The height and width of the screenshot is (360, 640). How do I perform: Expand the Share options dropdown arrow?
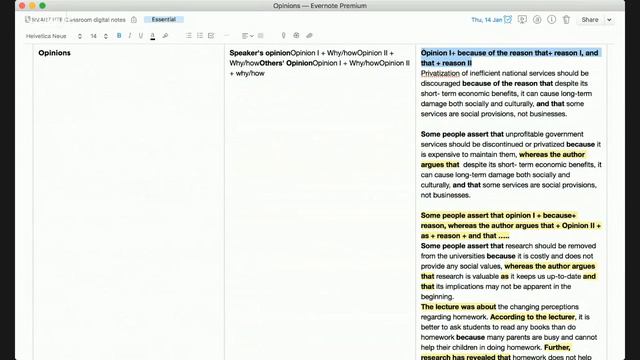609,20
